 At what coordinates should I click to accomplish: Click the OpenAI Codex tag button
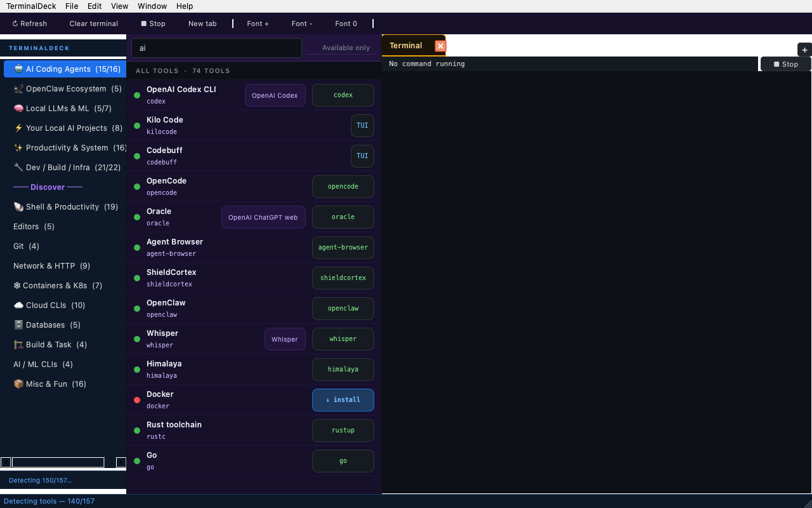(x=275, y=95)
